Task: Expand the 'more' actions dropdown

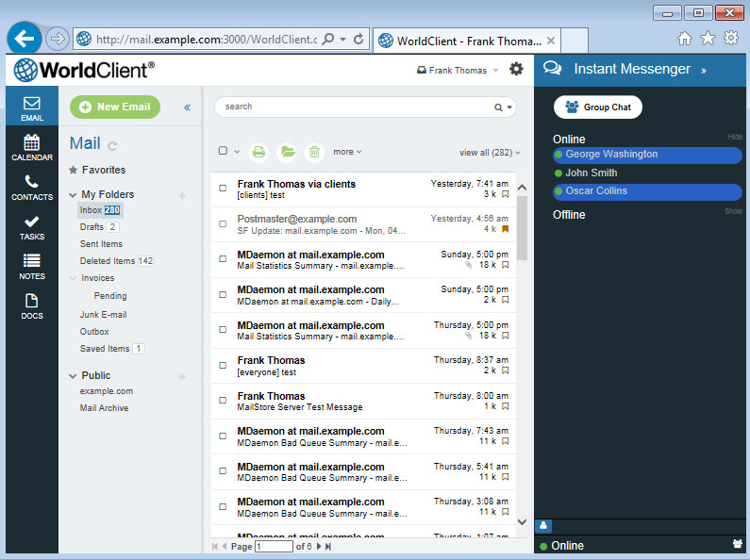Action: [347, 152]
